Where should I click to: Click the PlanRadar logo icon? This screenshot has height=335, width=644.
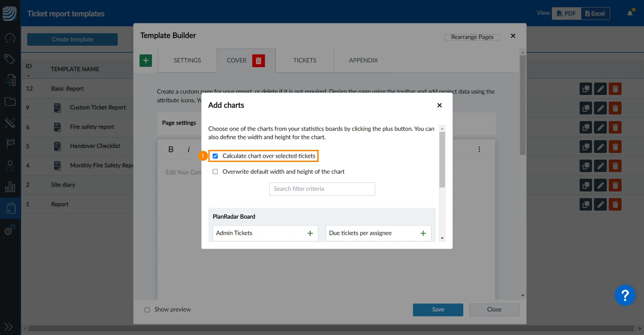pos(10,13)
